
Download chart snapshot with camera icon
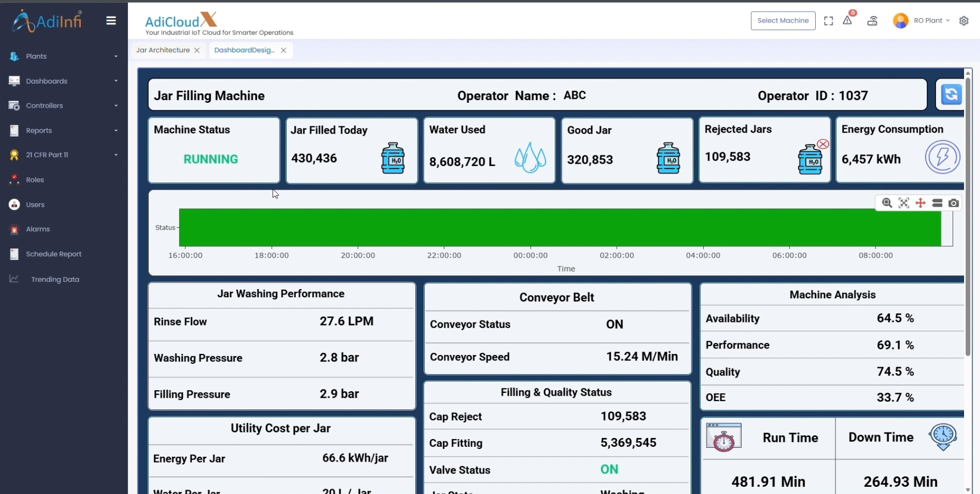[954, 203]
